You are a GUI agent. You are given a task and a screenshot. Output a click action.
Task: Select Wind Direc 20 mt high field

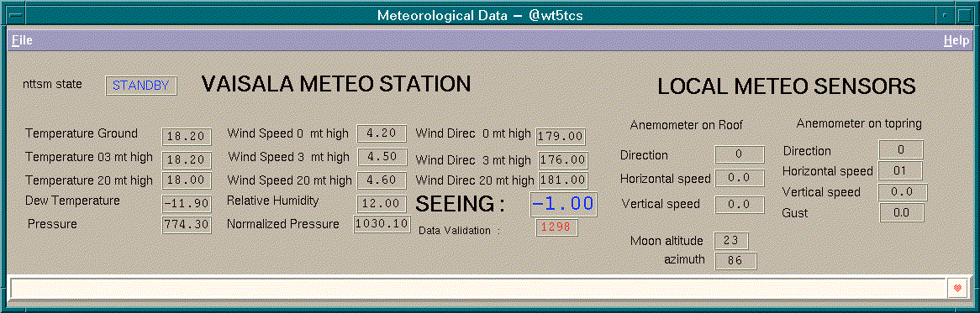(x=562, y=180)
